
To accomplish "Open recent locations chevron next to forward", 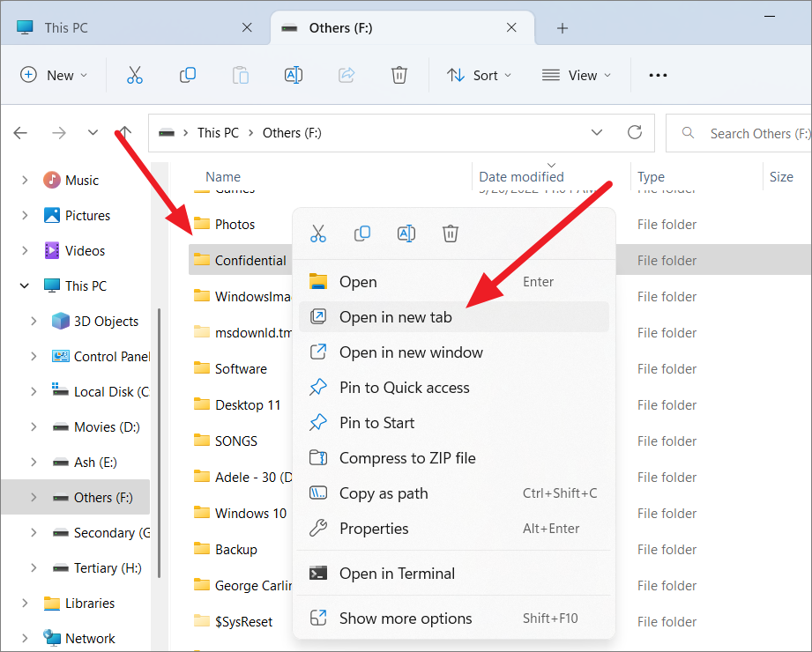I will tap(93, 132).
